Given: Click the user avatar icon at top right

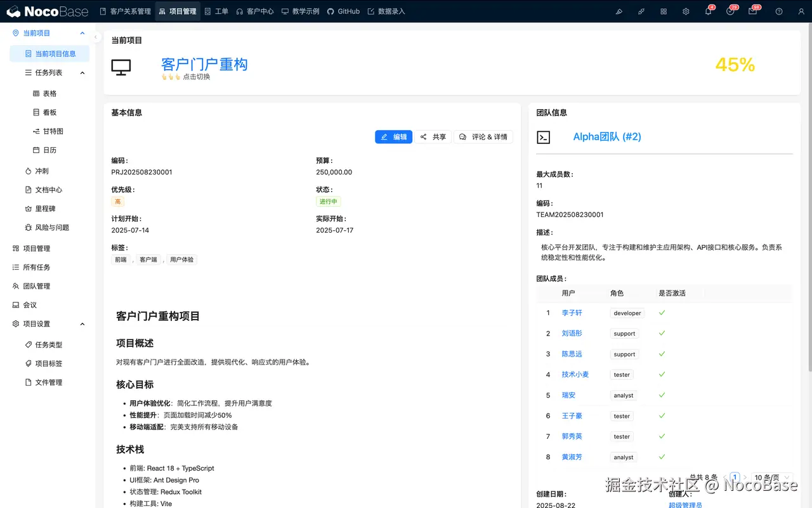Looking at the screenshot, I should 801,11.
